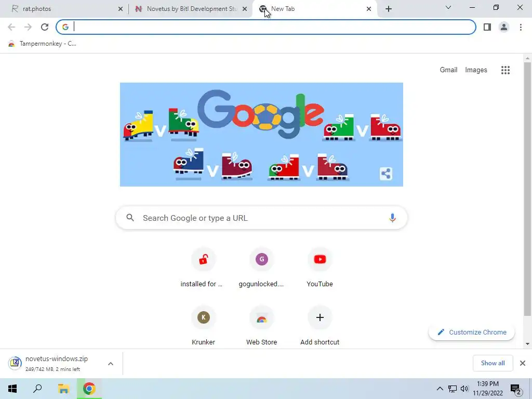The width and height of the screenshot is (532, 399).
Task: Open Windows taskbar search
Action: tap(37, 389)
